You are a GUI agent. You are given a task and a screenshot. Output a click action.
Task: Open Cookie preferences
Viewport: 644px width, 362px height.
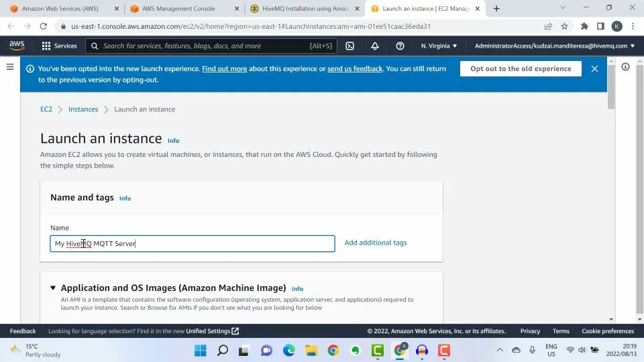(x=608, y=330)
